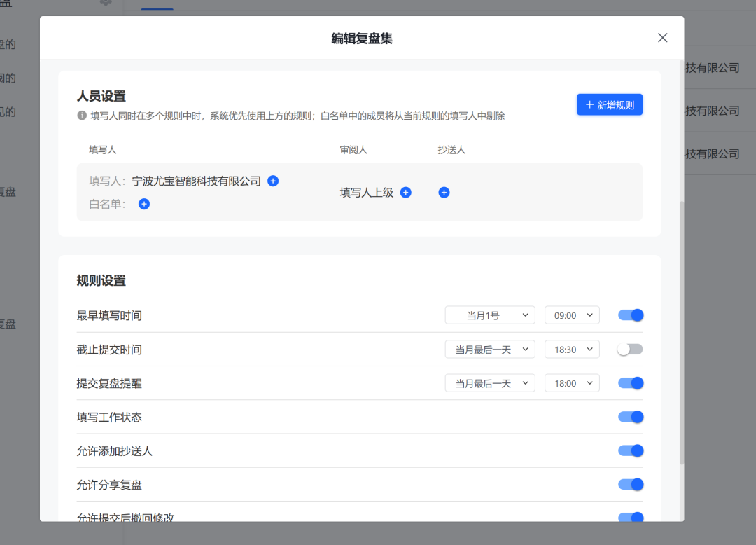Open the 当月1号 dropdown for earliest fill time

click(490, 315)
